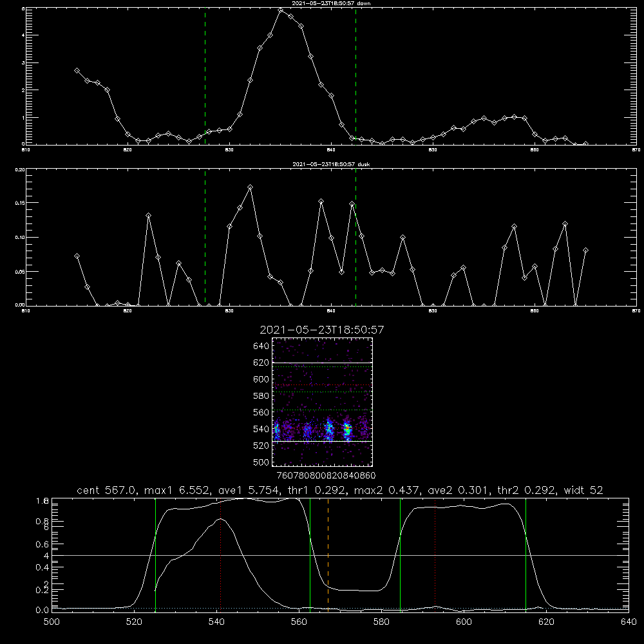Screen dimensions: 644x644
Task: Click the dusk plot y-axis label 0.15
Action: coord(20,203)
